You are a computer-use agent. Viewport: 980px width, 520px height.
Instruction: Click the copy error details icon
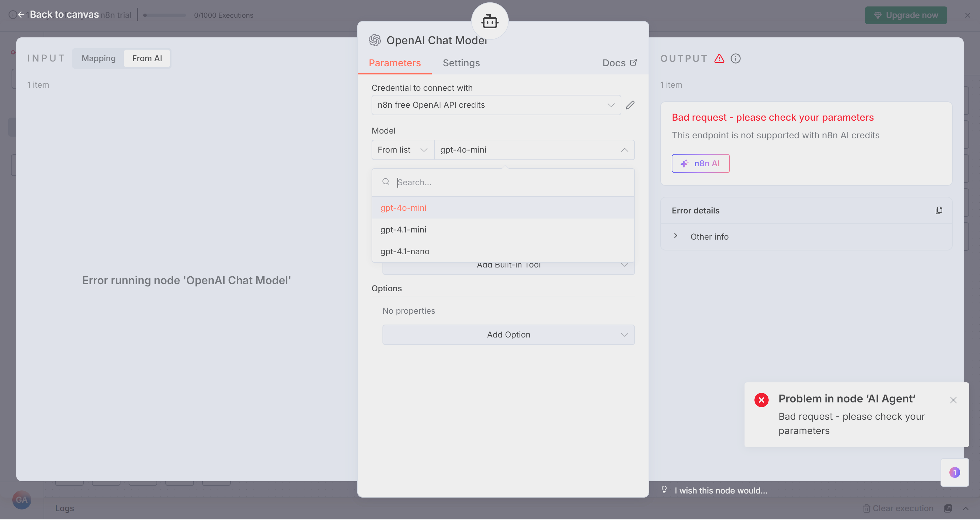click(938, 210)
